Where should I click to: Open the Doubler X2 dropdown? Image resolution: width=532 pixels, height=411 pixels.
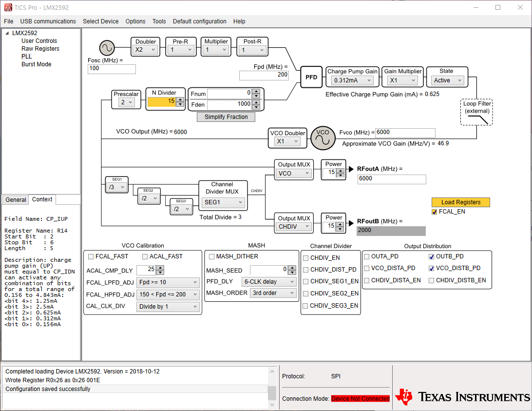tap(145, 50)
